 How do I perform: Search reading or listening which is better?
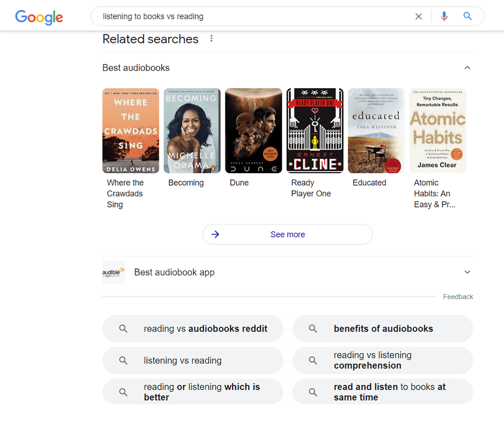193,392
